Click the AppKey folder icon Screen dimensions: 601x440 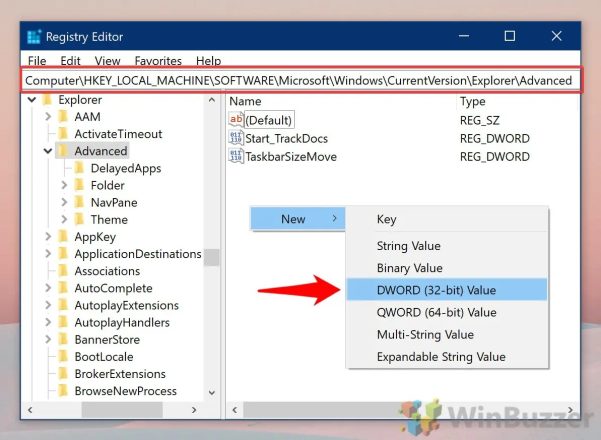pos(63,236)
